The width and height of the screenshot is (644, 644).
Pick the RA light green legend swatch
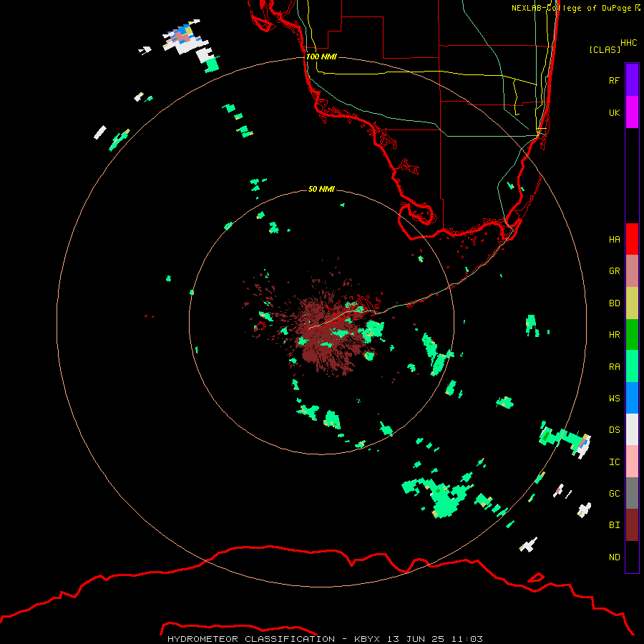tap(632, 366)
